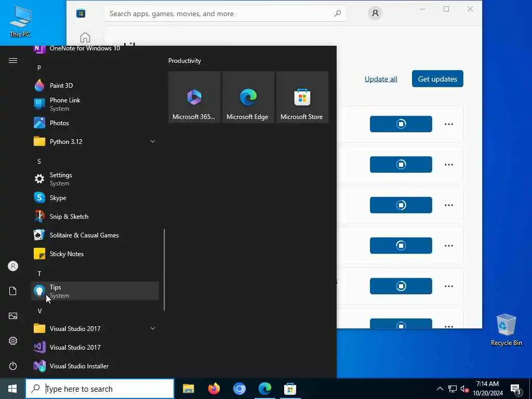This screenshot has height=399, width=532.
Task: Click the Store search apps field
Action: 225,14
